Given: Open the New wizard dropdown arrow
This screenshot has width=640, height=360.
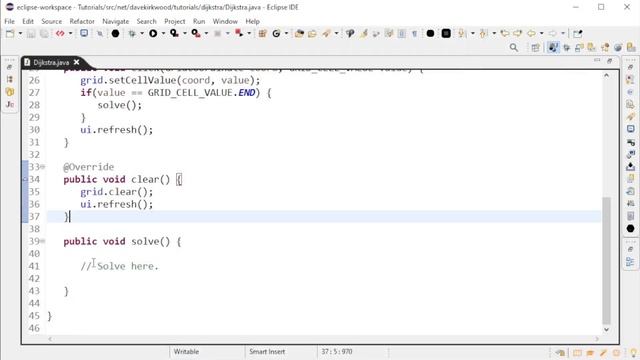Looking at the screenshot, I should (x=20, y=33).
